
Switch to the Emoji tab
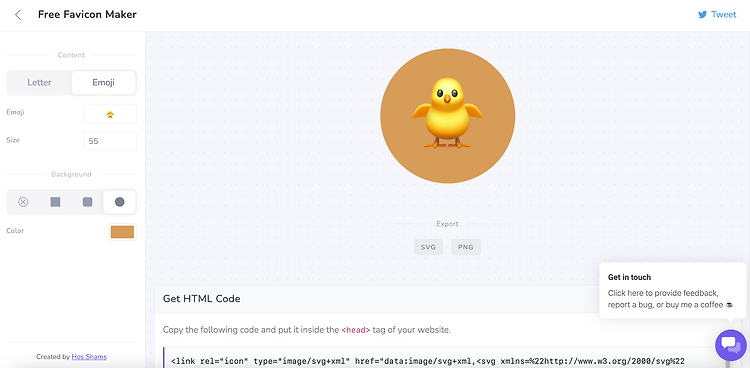(x=103, y=82)
